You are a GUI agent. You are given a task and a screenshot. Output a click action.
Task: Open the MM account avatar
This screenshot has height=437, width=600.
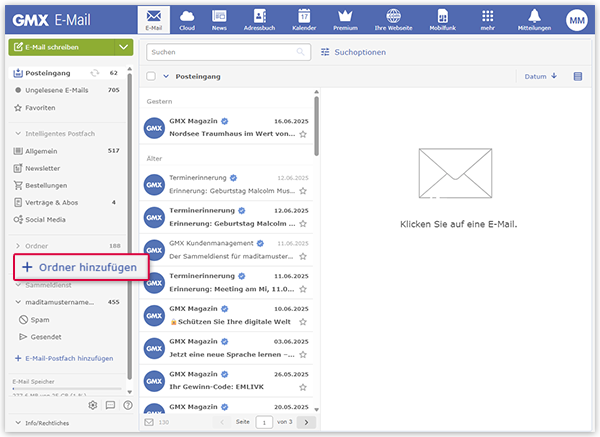(x=577, y=20)
